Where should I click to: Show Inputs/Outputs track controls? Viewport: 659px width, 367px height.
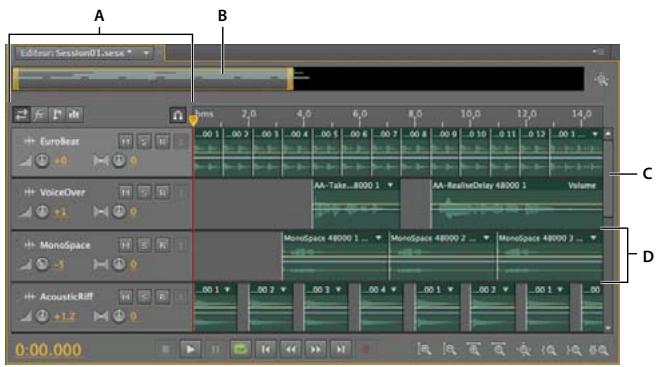[21, 114]
